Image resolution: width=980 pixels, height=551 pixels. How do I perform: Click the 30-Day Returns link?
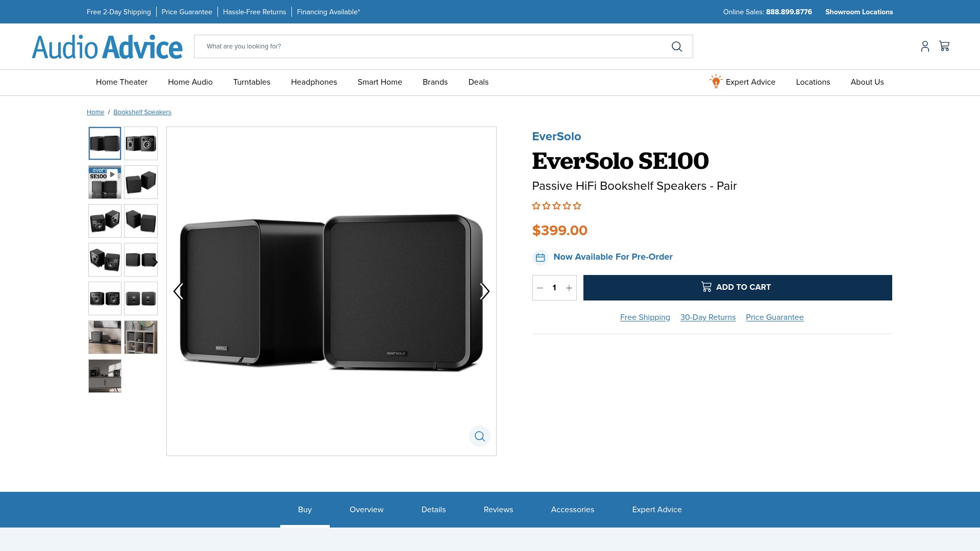[x=708, y=317]
